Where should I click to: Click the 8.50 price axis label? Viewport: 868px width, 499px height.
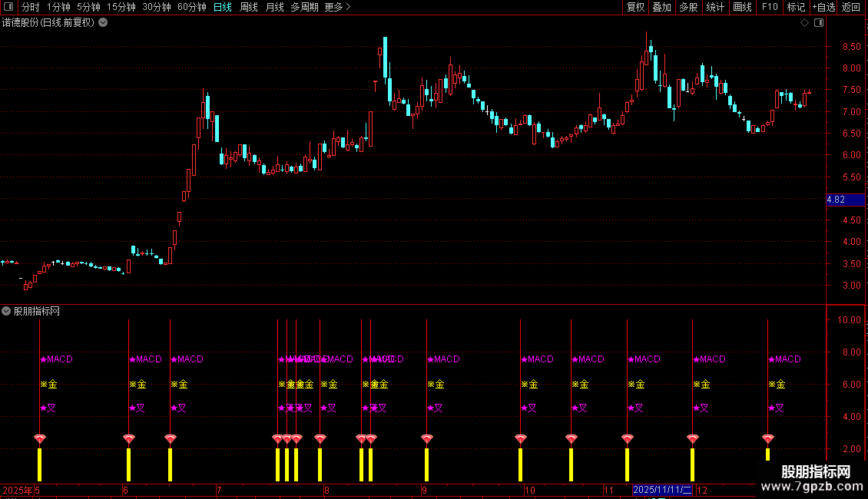(851, 47)
